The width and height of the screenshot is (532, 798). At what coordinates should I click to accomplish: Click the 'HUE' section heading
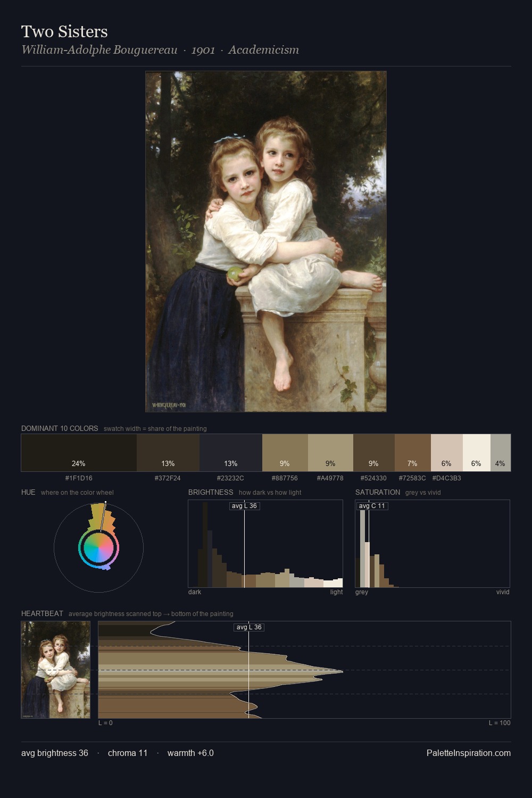(x=28, y=492)
